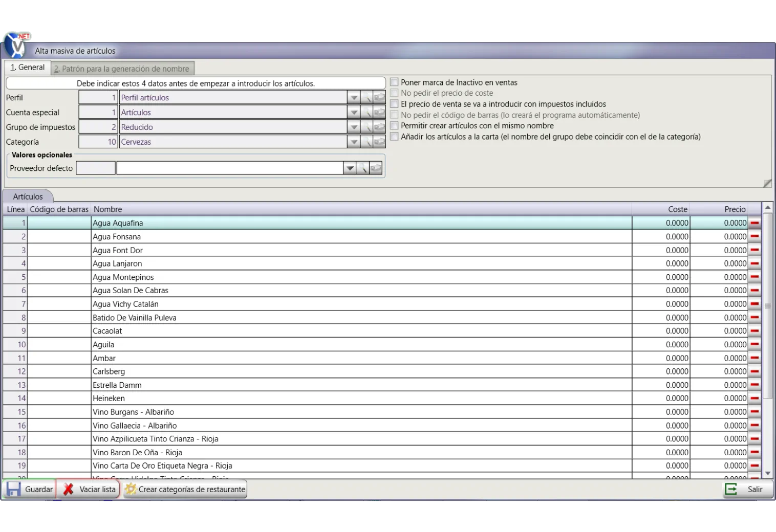Expand the Grupo de impuestos dropdown arrow
Screen dimensions: 776x532
[x=354, y=127]
